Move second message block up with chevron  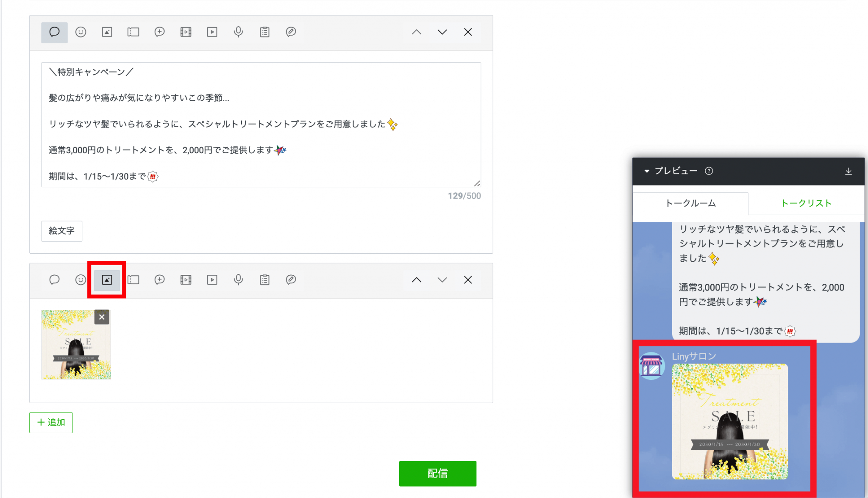(x=417, y=279)
